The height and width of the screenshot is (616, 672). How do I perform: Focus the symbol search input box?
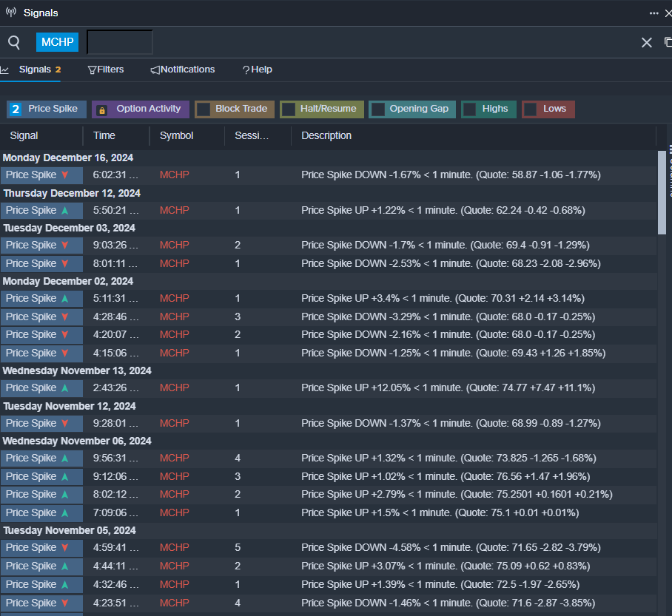click(120, 42)
